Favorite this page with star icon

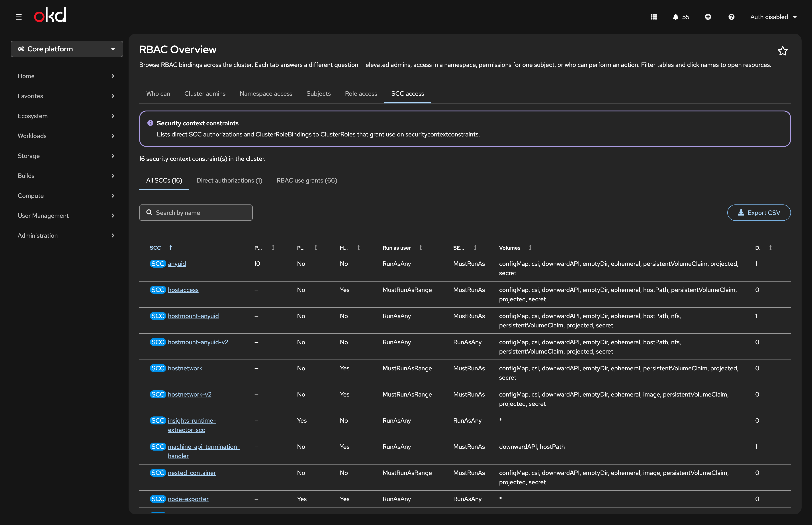tap(782, 51)
